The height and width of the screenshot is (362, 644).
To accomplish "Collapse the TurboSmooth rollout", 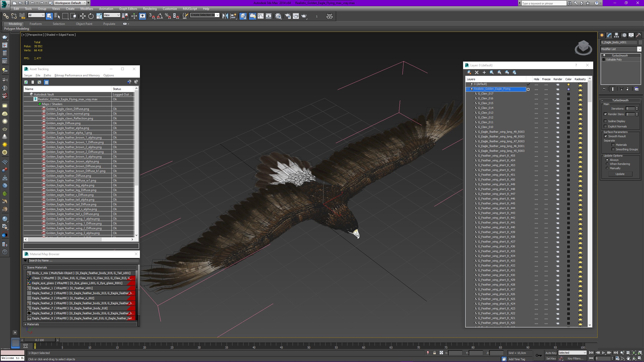I will (x=620, y=100).
